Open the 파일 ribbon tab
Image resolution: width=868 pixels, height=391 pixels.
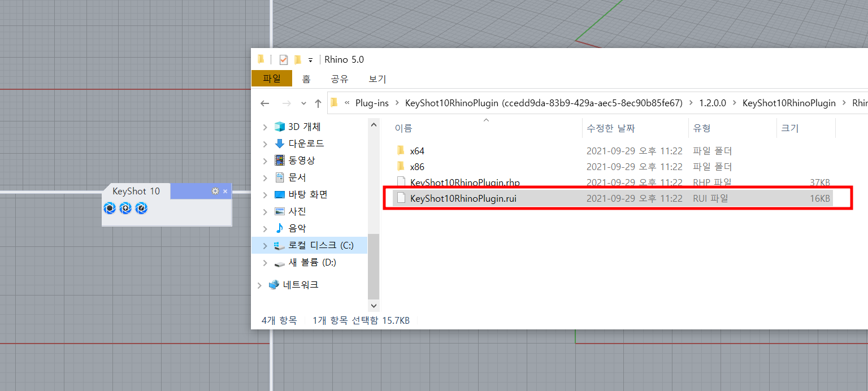[272, 79]
